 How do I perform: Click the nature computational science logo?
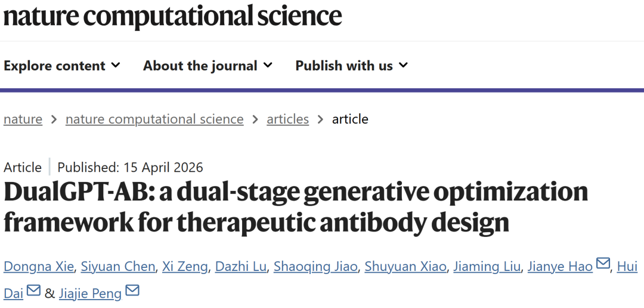pyautogui.click(x=173, y=16)
